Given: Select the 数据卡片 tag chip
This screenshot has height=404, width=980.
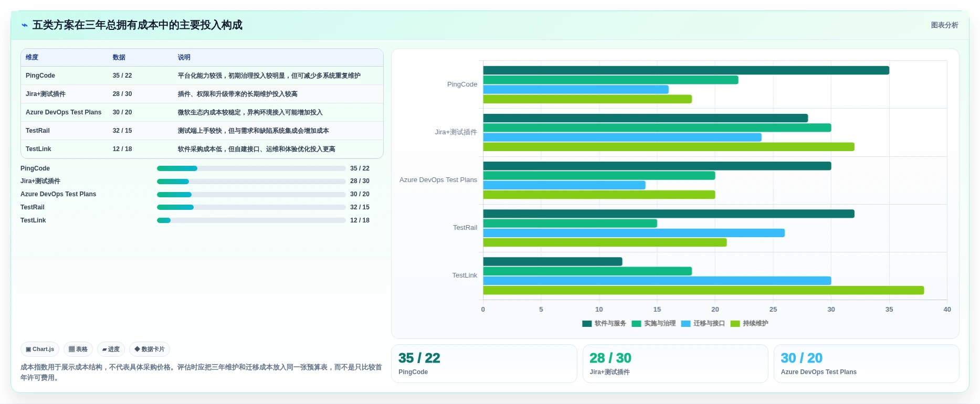Looking at the screenshot, I should pyautogui.click(x=150, y=349).
